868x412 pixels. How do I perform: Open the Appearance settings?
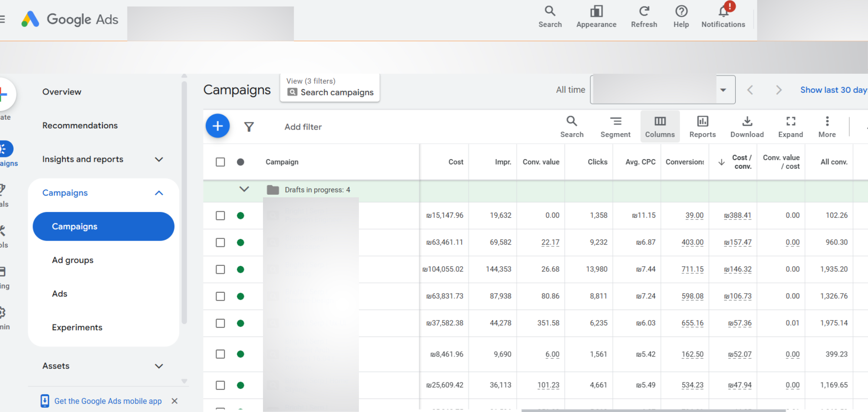click(x=596, y=17)
